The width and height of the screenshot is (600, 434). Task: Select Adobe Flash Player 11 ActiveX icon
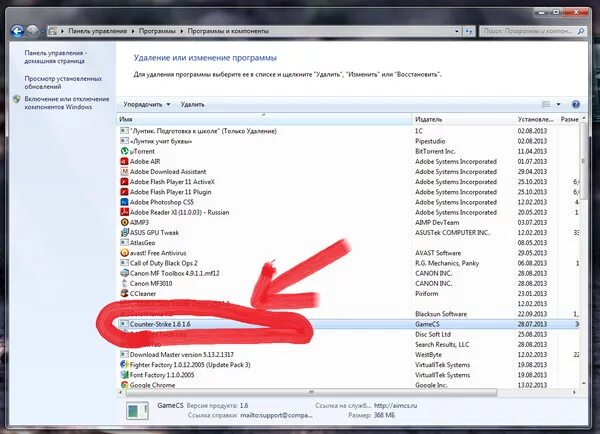pyautogui.click(x=124, y=181)
